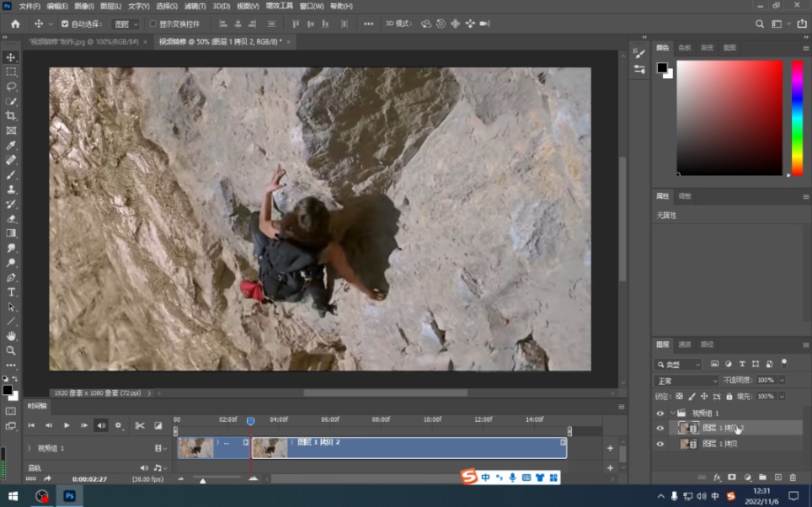The height and width of the screenshot is (507, 812).
Task: Uncheck the 自动选择 checkbox
Action: pos(65,24)
